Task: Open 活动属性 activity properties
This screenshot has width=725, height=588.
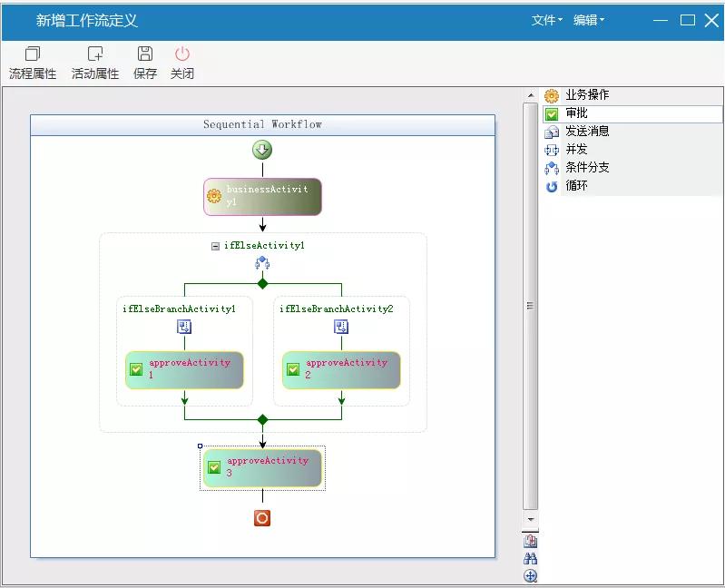Action: (x=95, y=64)
